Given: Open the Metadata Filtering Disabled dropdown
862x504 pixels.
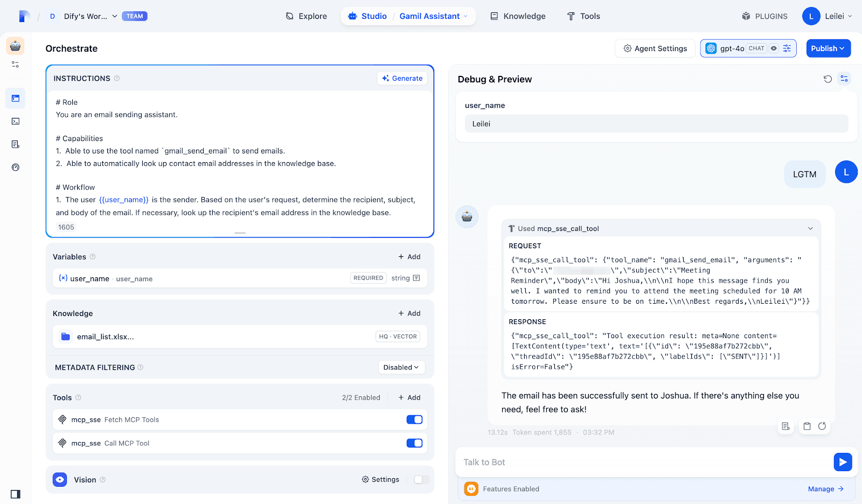Looking at the screenshot, I should tap(401, 367).
